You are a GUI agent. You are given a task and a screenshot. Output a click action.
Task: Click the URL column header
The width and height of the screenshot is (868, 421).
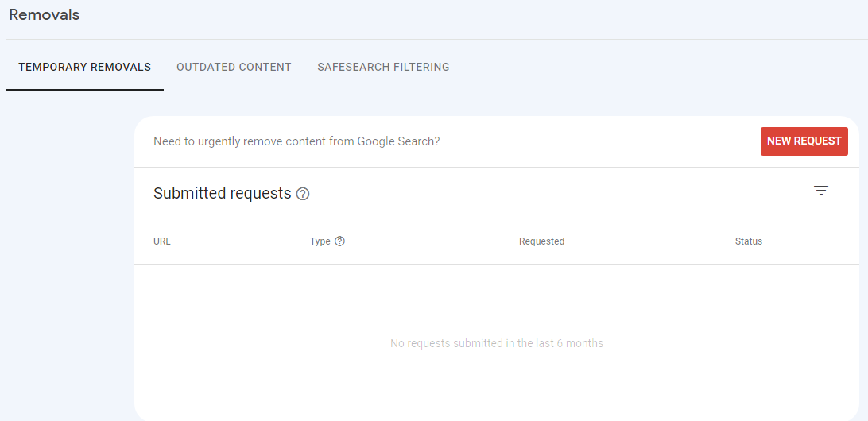tap(161, 241)
